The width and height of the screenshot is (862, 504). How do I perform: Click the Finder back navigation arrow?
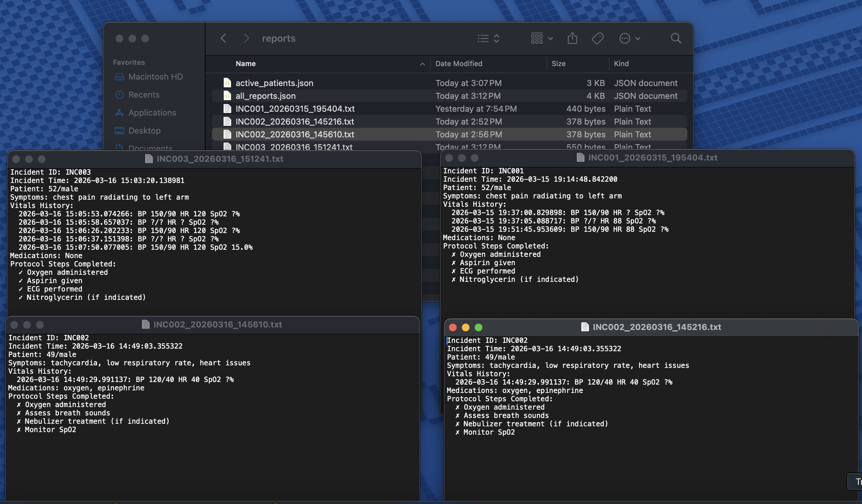(223, 38)
